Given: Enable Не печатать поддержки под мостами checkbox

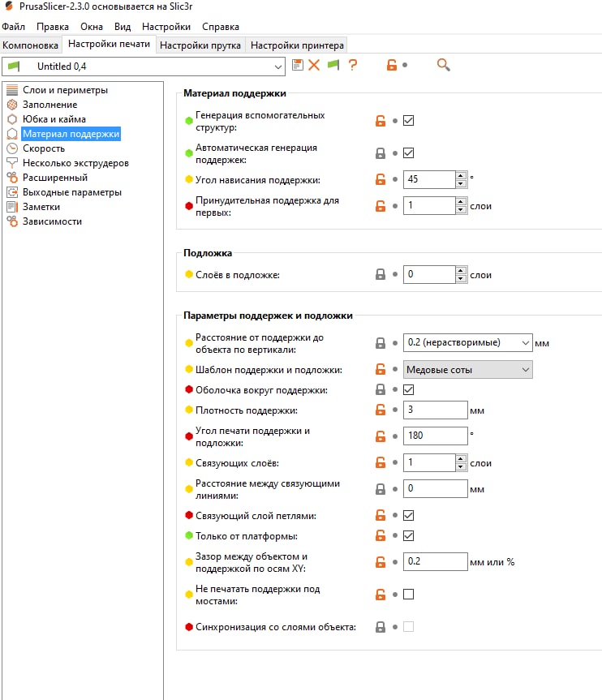Looking at the screenshot, I should 408,595.
